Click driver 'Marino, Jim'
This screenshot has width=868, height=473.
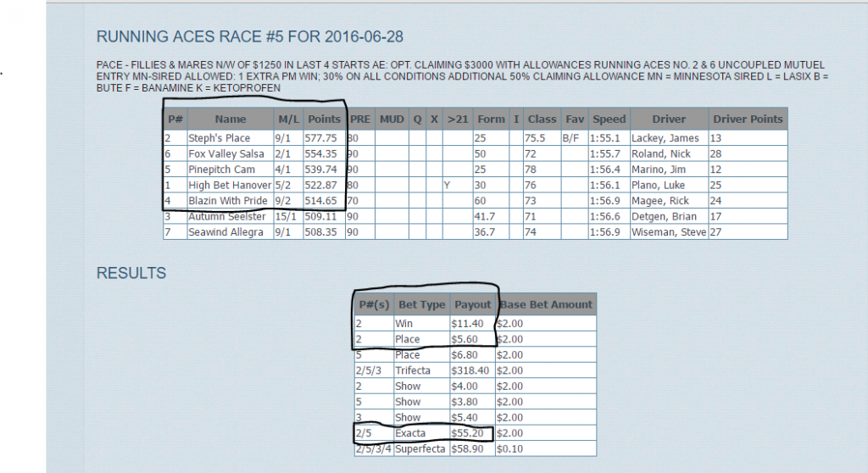pyautogui.click(x=659, y=170)
